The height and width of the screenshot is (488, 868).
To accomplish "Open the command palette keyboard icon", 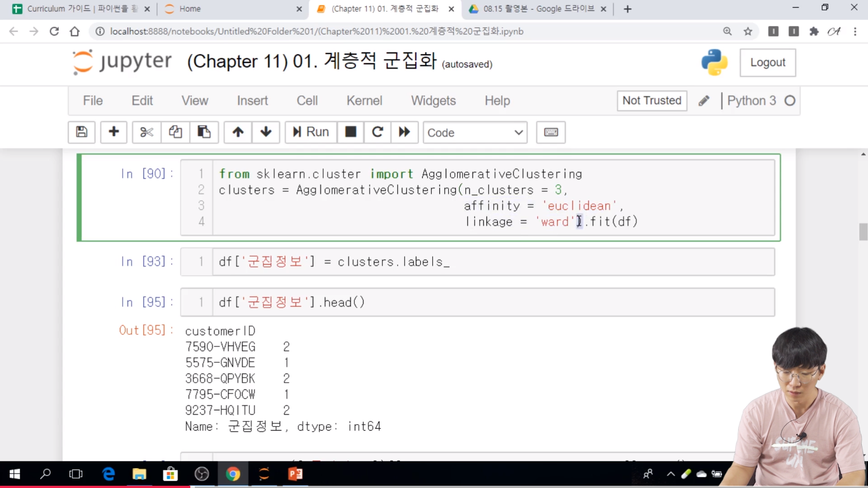I will 551,132.
